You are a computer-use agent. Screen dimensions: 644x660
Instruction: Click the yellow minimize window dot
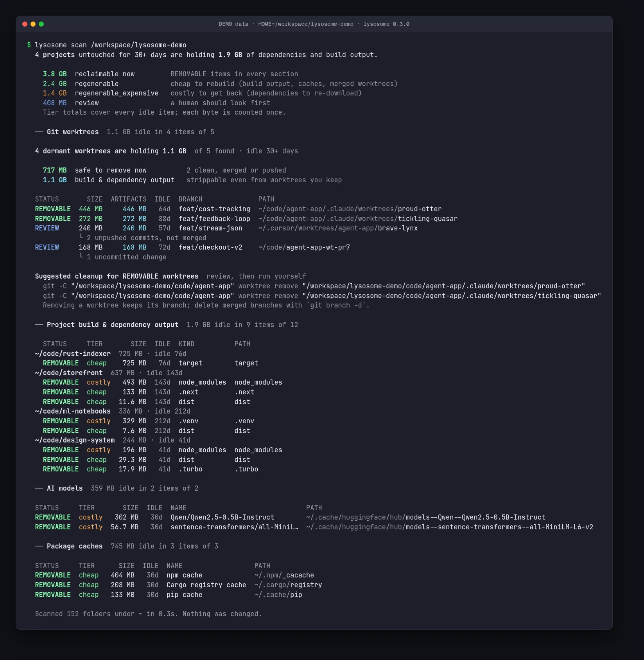tap(33, 24)
